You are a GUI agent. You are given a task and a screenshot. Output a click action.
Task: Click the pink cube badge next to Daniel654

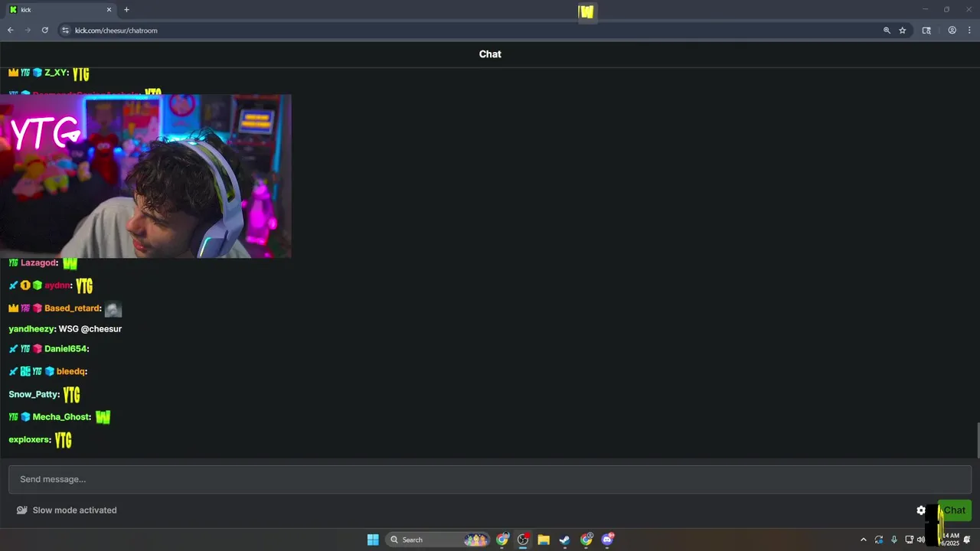37,349
